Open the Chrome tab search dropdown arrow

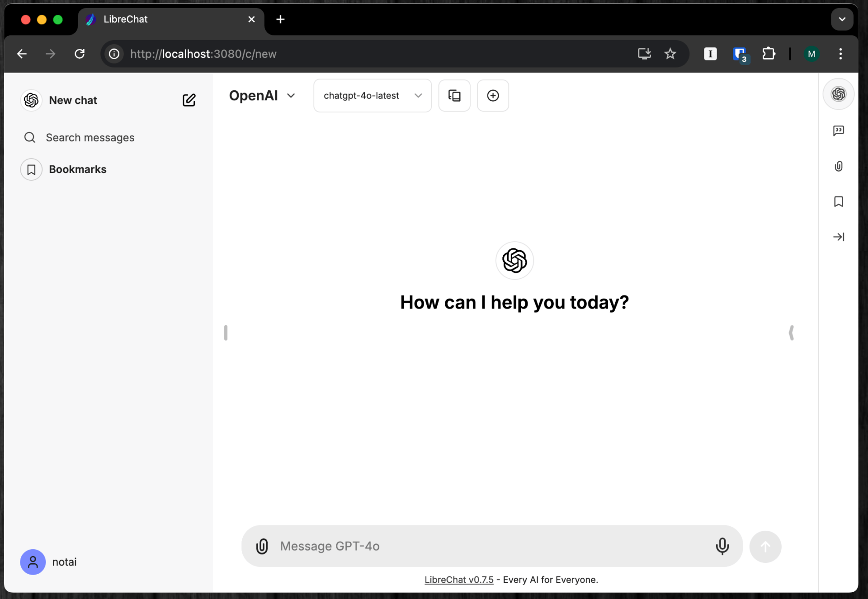click(x=842, y=19)
